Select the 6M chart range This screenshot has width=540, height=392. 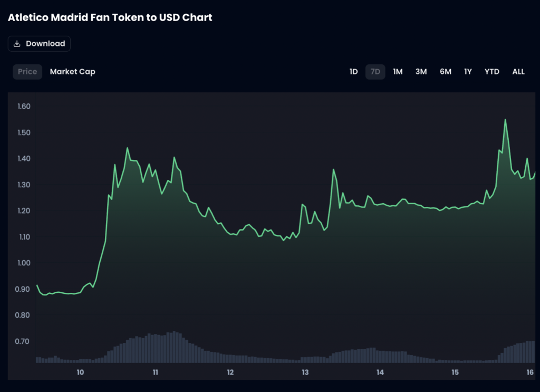click(445, 72)
